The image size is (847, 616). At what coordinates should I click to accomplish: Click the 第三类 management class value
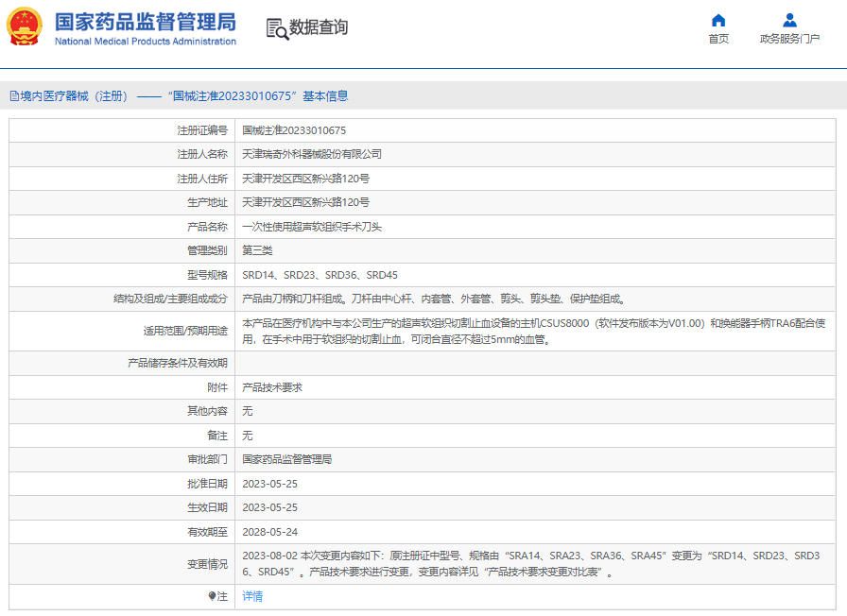tap(257, 250)
